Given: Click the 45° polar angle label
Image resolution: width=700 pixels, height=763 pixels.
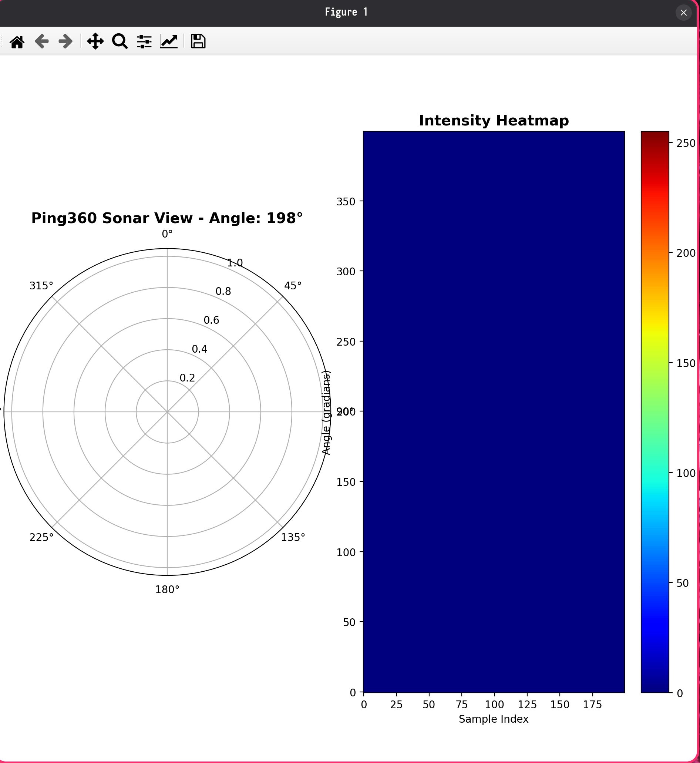Looking at the screenshot, I should [293, 286].
